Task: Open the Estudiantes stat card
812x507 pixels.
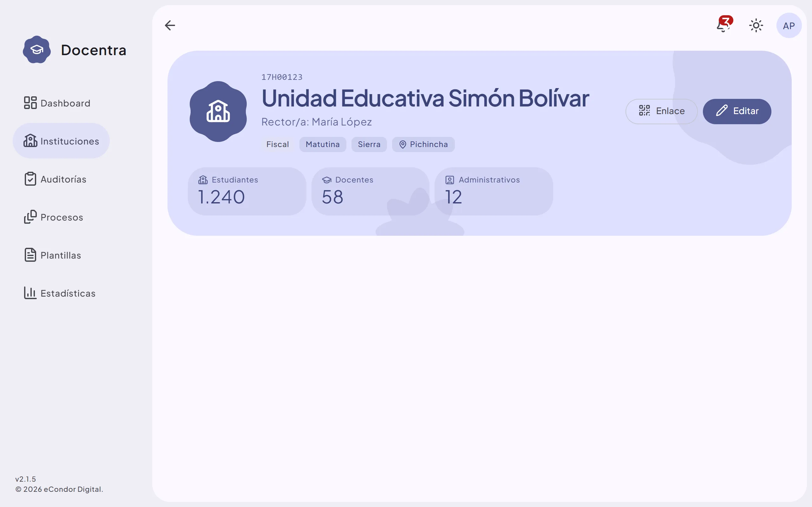Action: [x=247, y=191]
